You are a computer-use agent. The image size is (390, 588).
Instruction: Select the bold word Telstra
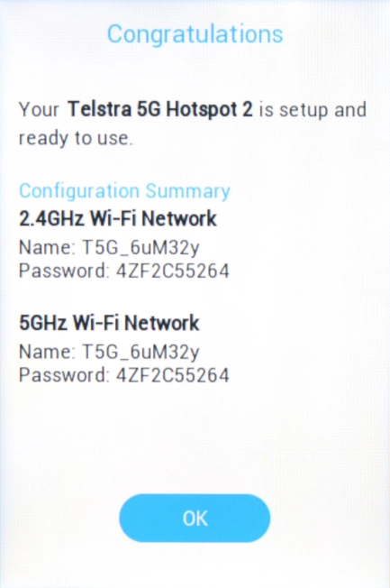tap(99, 109)
